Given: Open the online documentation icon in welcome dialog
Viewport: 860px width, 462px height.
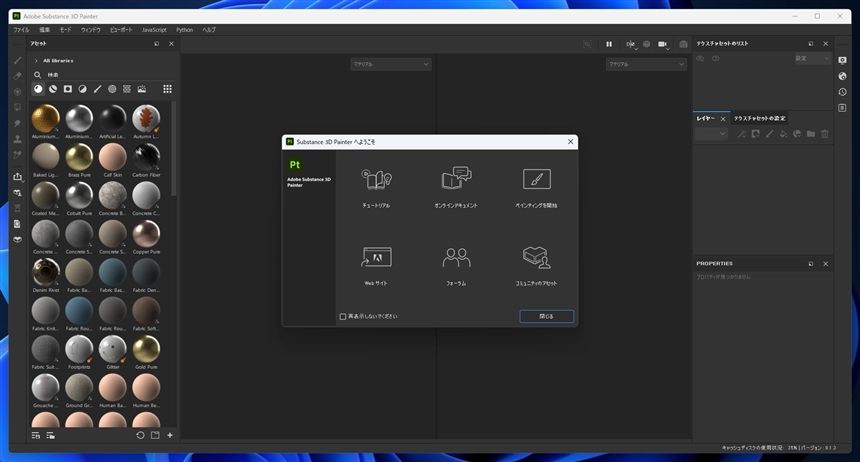Looking at the screenshot, I should [456, 178].
